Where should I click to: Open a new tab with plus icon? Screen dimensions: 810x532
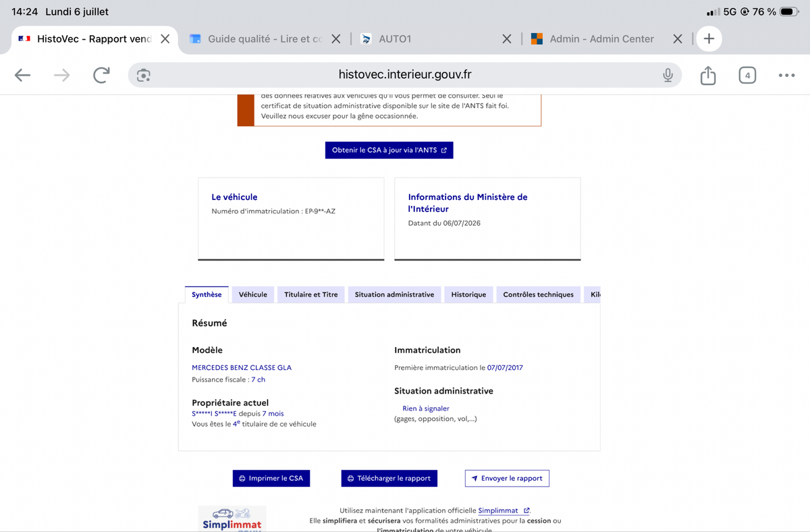click(x=709, y=39)
